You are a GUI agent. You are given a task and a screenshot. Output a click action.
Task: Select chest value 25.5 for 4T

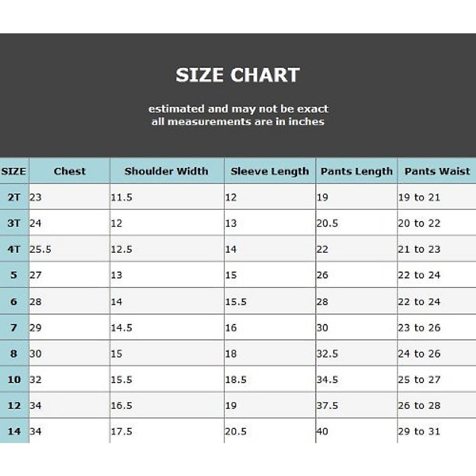(x=40, y=249)
